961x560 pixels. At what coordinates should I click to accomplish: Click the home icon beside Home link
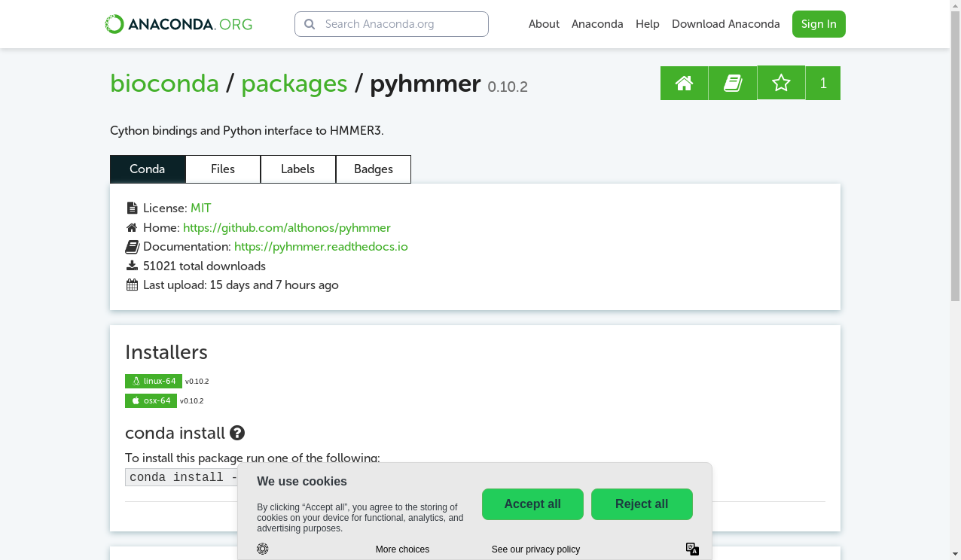coord(132,227)
